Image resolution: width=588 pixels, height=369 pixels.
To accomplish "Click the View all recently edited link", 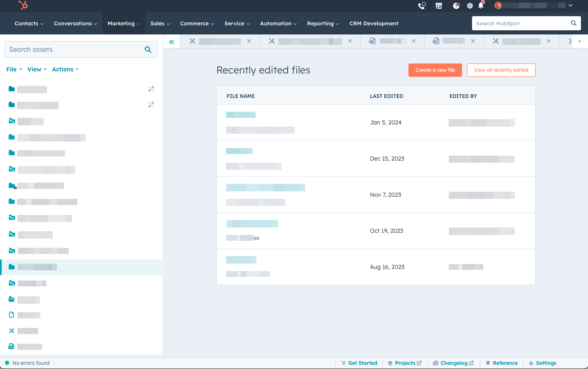I will [501, 70].
